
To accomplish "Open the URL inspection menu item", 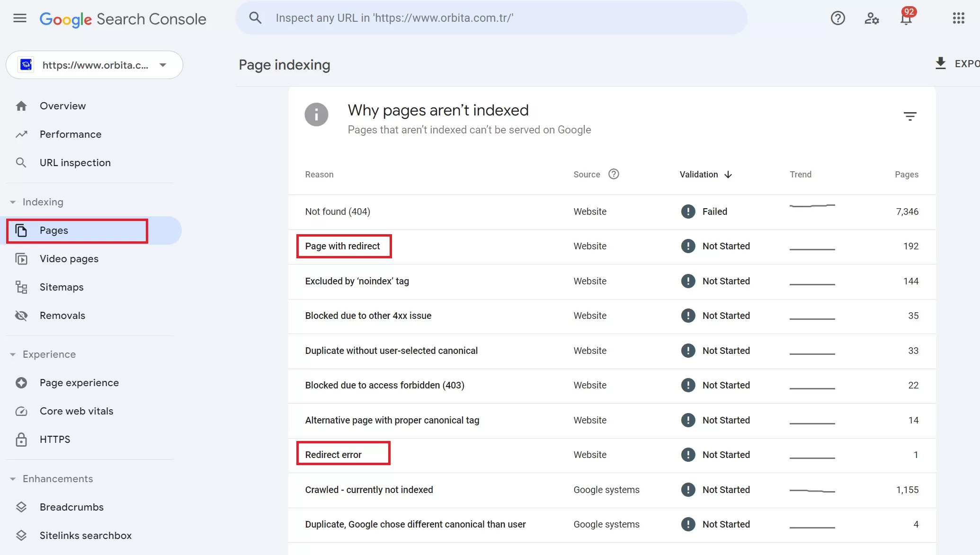I will 91,163.
